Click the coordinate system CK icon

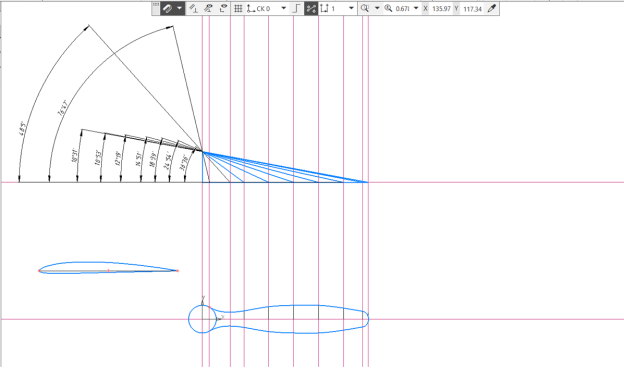tap(251, 8)
